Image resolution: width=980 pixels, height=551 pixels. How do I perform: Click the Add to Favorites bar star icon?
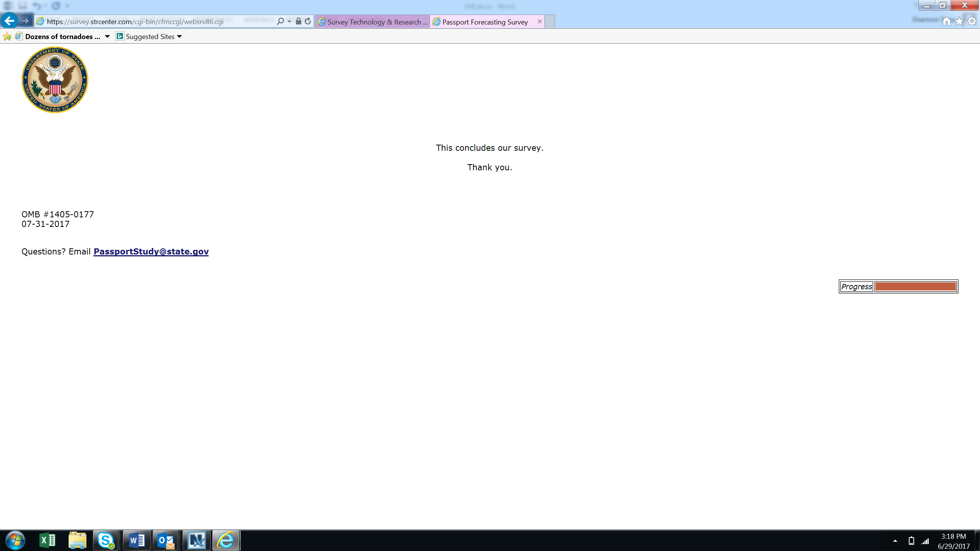7,37
